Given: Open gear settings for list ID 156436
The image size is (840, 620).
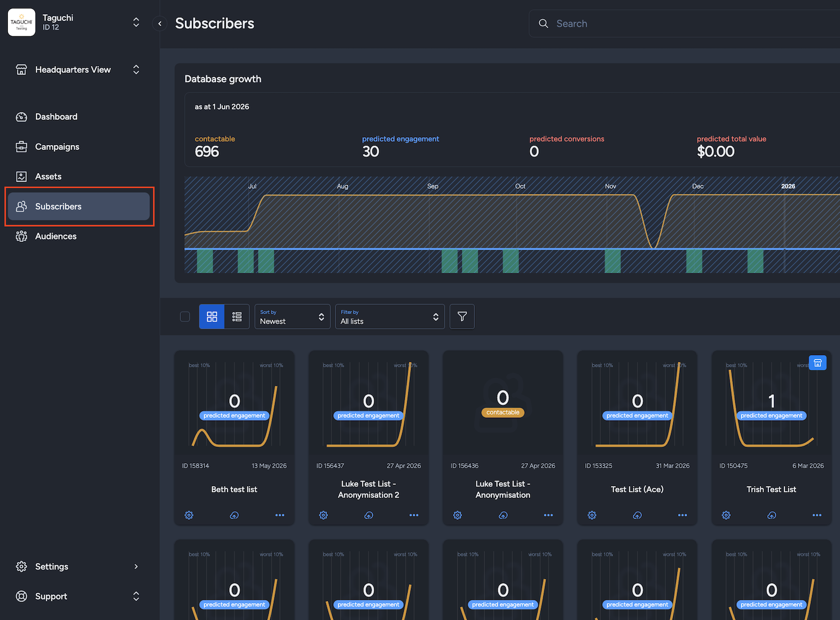Looking at the screenshot, I should click(458, 515).
